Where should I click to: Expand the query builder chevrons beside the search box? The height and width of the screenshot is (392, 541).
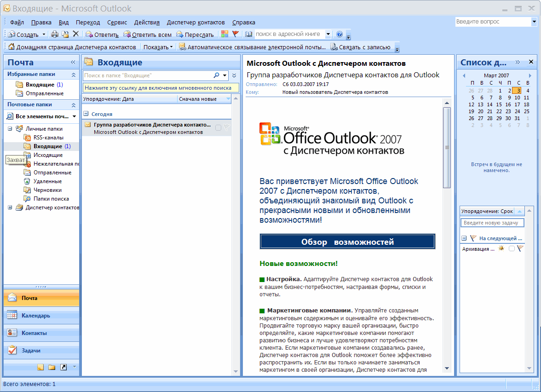click(234, 75)
